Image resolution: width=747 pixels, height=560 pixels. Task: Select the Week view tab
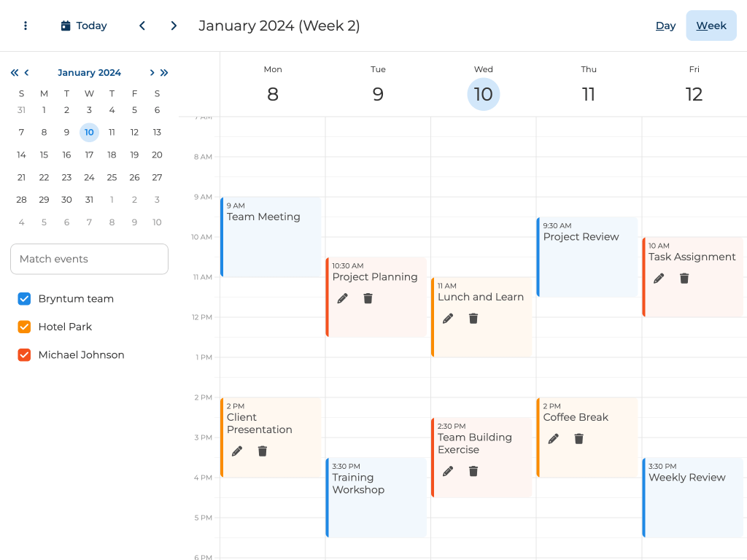(711, 26)
